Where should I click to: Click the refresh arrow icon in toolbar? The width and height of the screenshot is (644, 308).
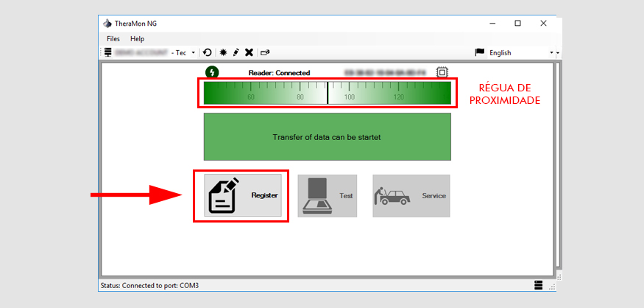click(x=208, y=52)
